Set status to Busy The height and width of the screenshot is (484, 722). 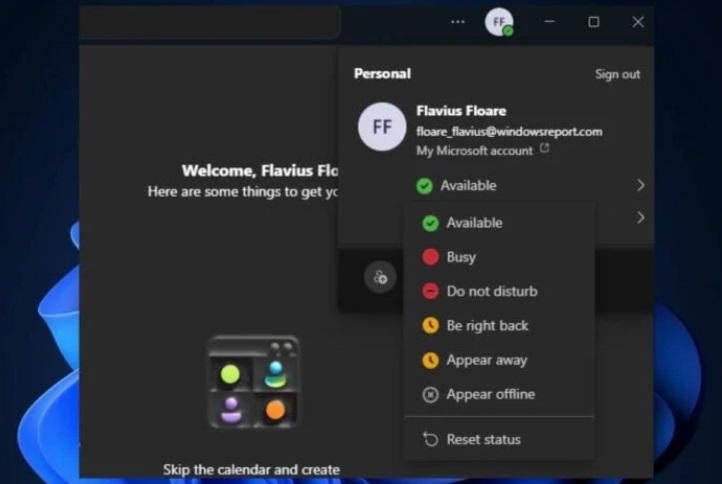click(499, 257)
